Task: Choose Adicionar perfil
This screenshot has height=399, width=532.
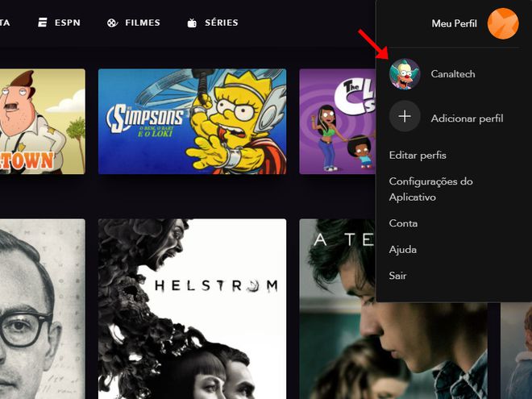Action: click(x=467, y=118)
